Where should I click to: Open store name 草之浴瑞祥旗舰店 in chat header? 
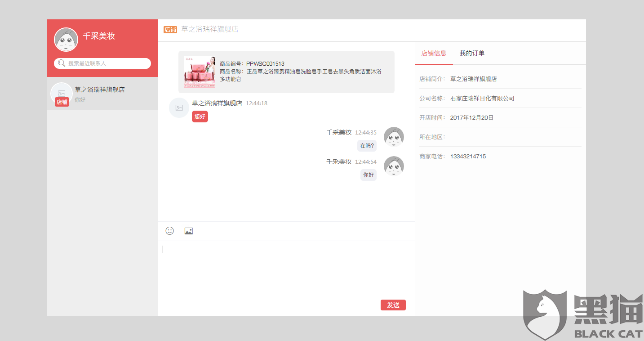[209, 30]
